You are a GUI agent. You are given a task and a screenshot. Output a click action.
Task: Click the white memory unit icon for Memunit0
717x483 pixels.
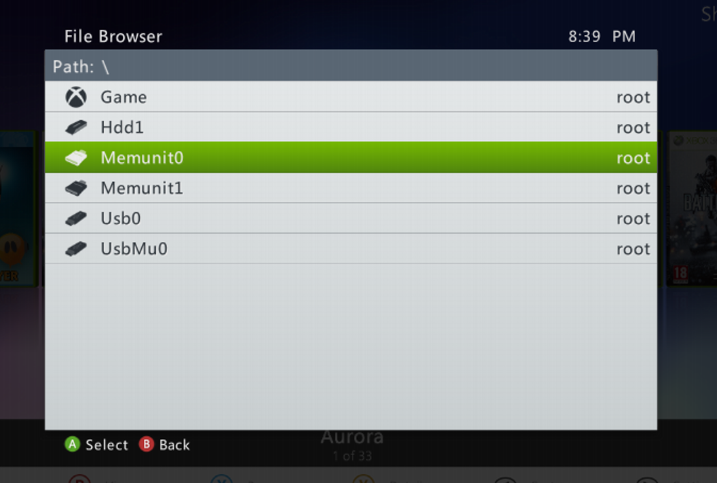click(76, 158)
